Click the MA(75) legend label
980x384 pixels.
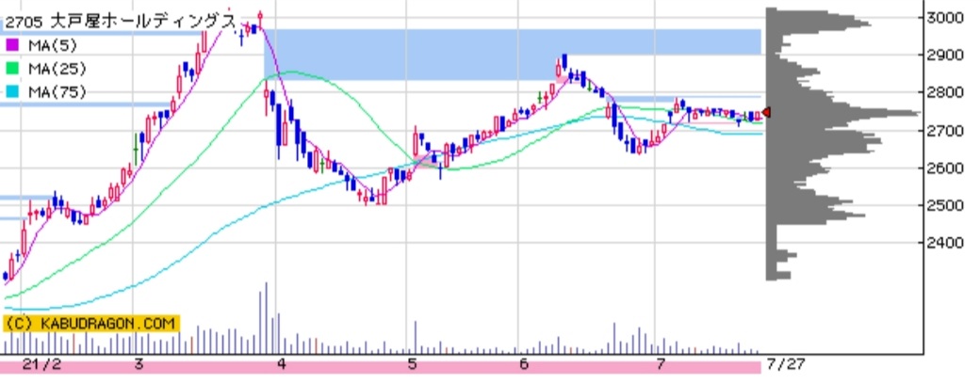click(x=57, y=92)
